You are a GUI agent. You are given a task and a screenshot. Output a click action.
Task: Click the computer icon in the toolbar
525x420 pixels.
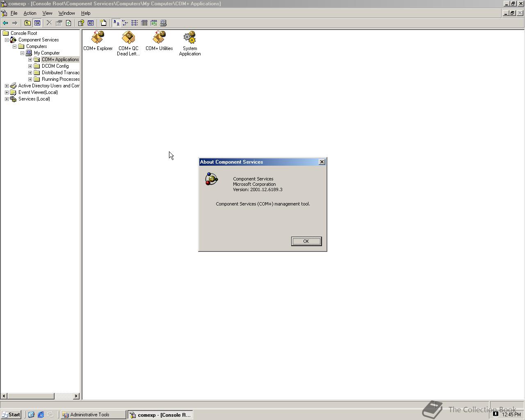coord(163,23)
